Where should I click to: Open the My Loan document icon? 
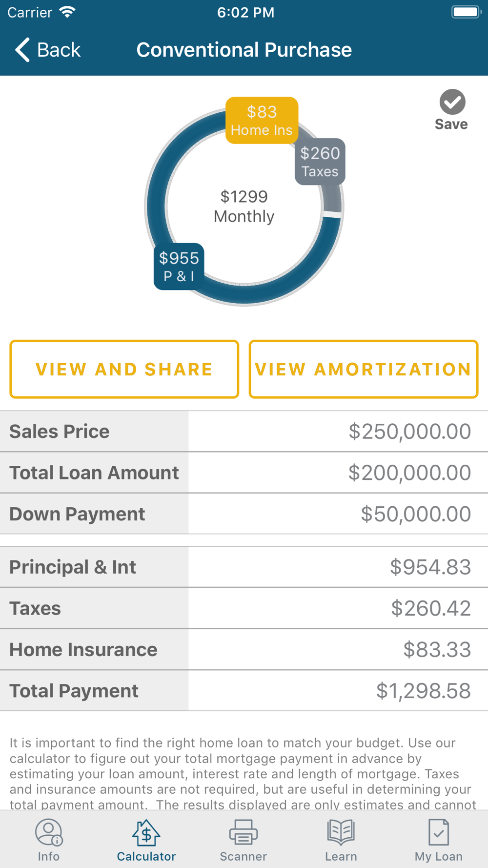pos(439,832)
